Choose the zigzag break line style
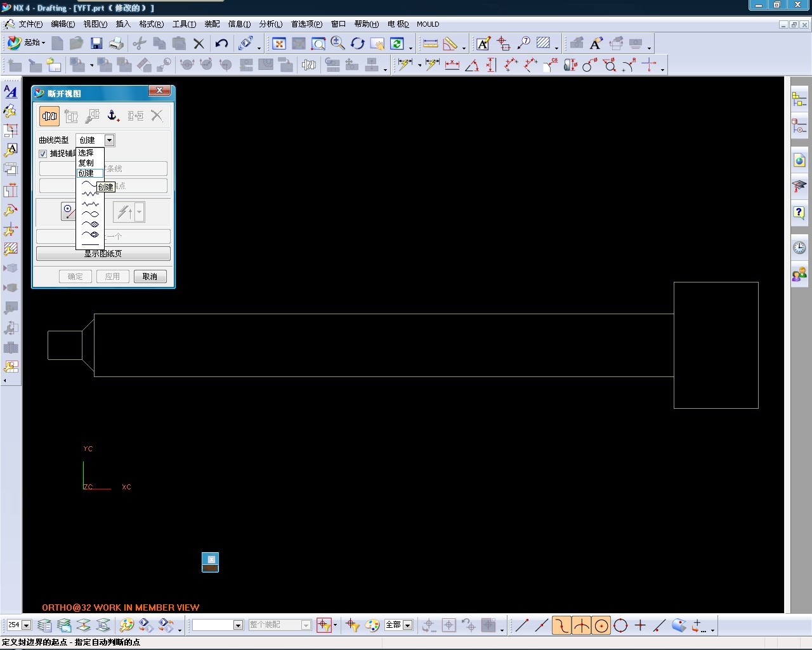This screenshot has width=812, height=650. coord(90,194)
